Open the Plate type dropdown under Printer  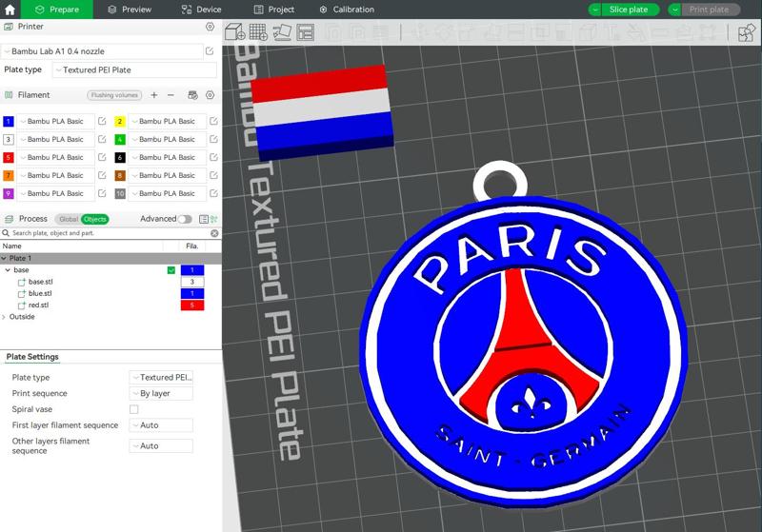[x=134, y=69]
